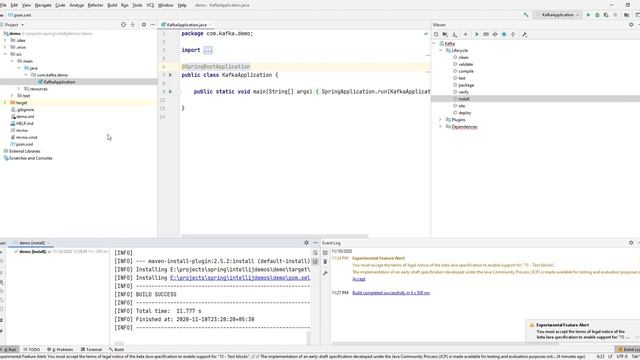The width and height of the screenshot is (640, 360).
Task: Open Project view selector dropdown
Action: (x=14, y=25)
